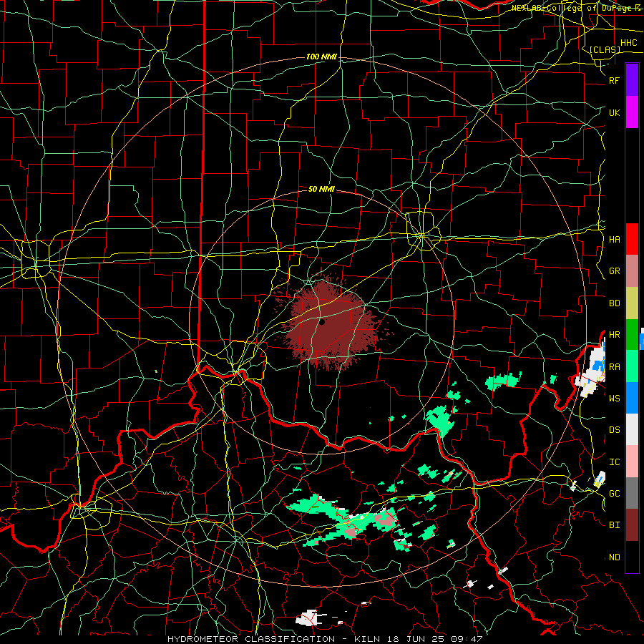Pick the dark green HR legend swatch
The width and height of the screenshot is (644, 644).
632,335
